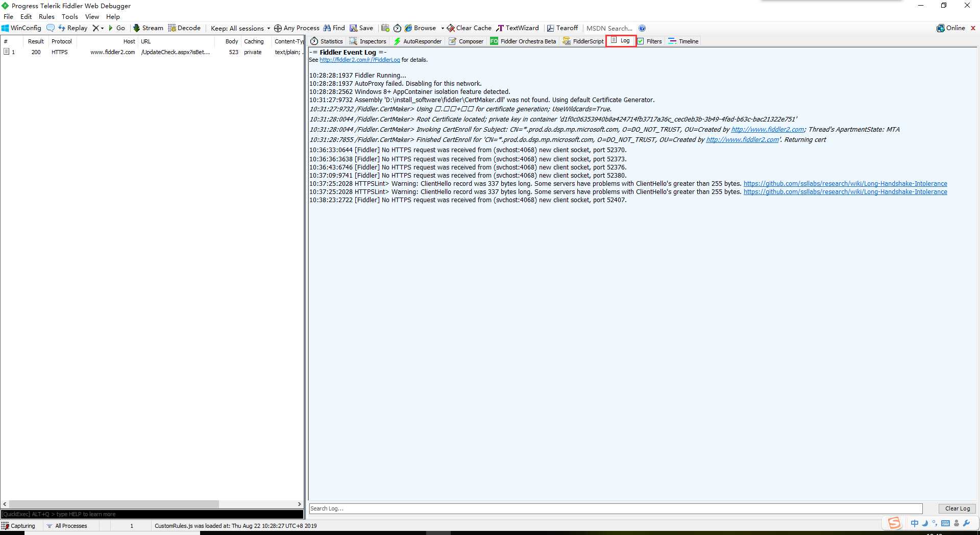Switch to the AutoResponder tab
980x535 pixels.
(418, 41)
